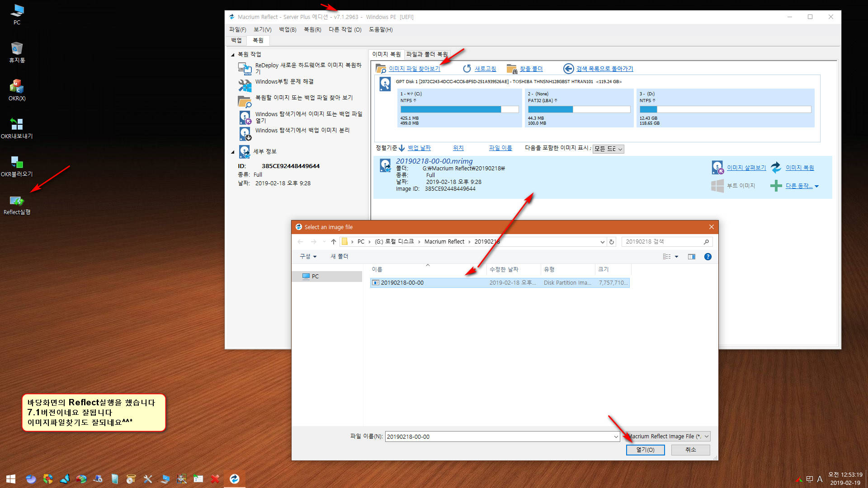Open the Macrium Reflect Image File type dropdown
The width and height of the screenshot is (868, 488).
click(x=668, y=436)
